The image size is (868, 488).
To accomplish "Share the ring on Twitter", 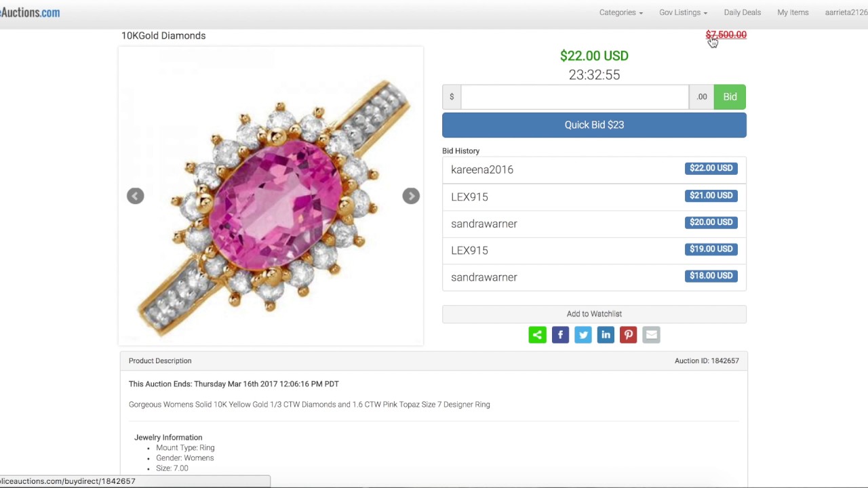I will pos(583,335).
